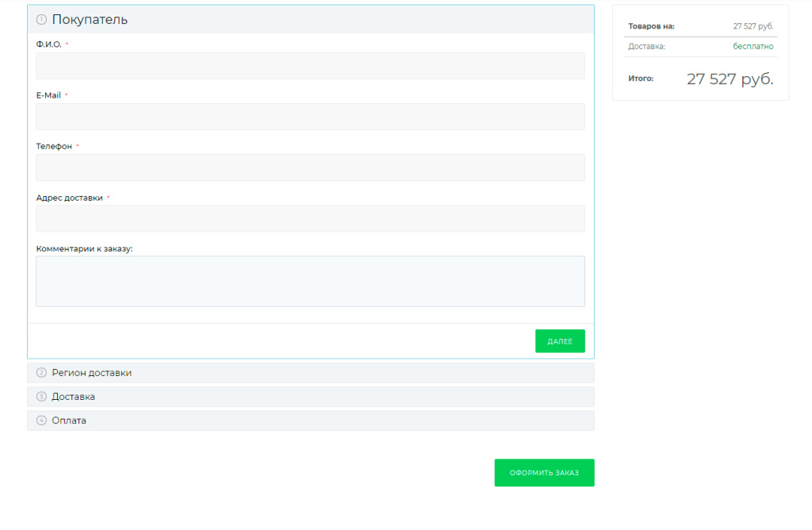
Task: Click the Ф.И.О. field label
Action: pyautogui.click(x=48, y=44)
